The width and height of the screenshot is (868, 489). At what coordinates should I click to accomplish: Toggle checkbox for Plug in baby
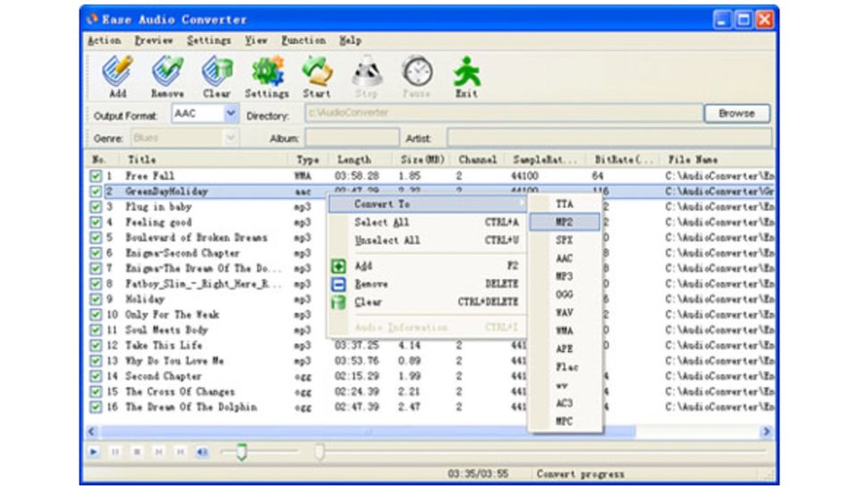tap(96, 207)
